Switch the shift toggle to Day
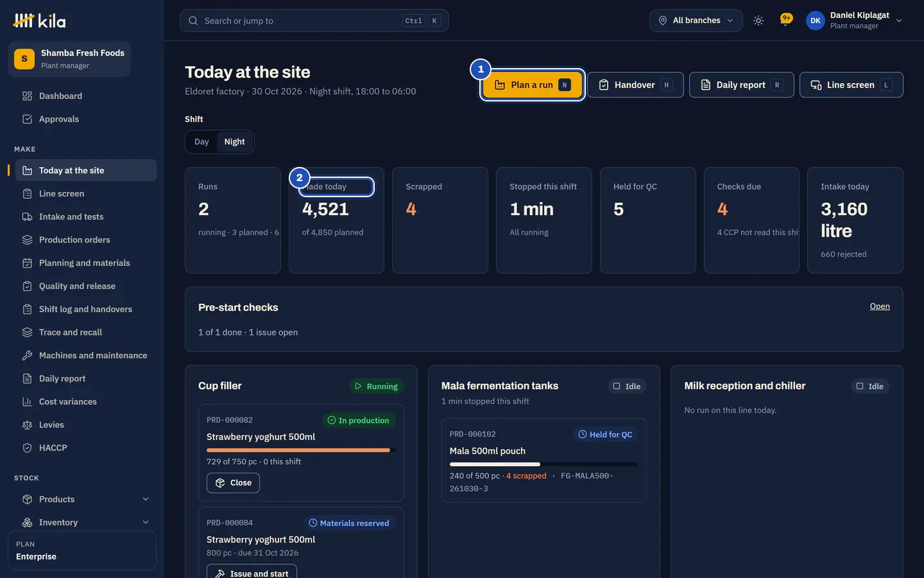This screenshot has width=924, height=578. (201, 142)
